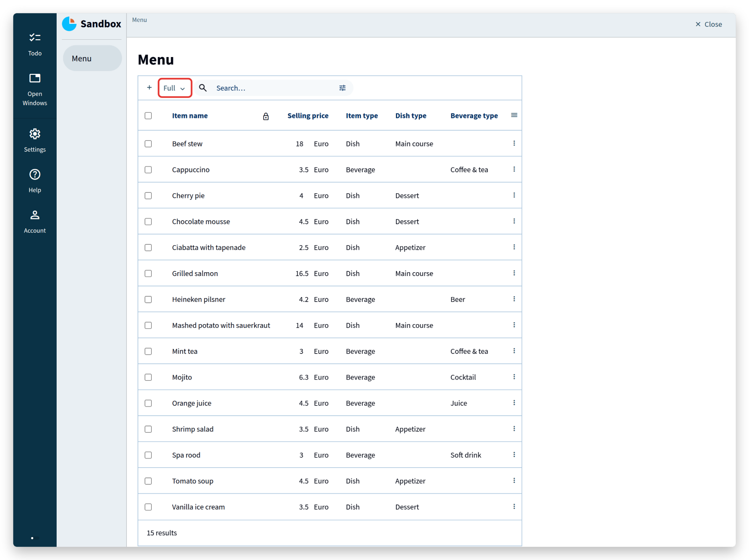The image size is (749, 560).
Task: Open row actions for Mashed potato with sauerkraut
Action: [x=514, y=325]
